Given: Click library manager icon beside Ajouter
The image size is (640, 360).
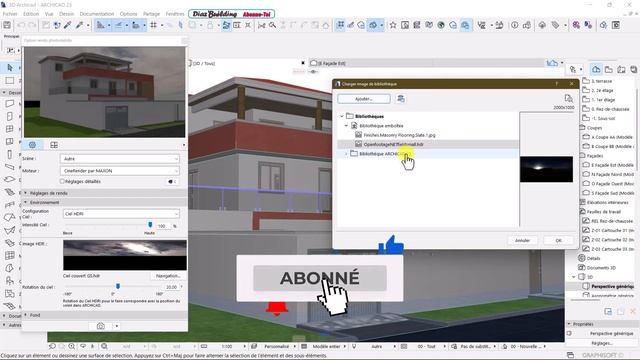Looking at the screenshot, I should pos(401,99).
